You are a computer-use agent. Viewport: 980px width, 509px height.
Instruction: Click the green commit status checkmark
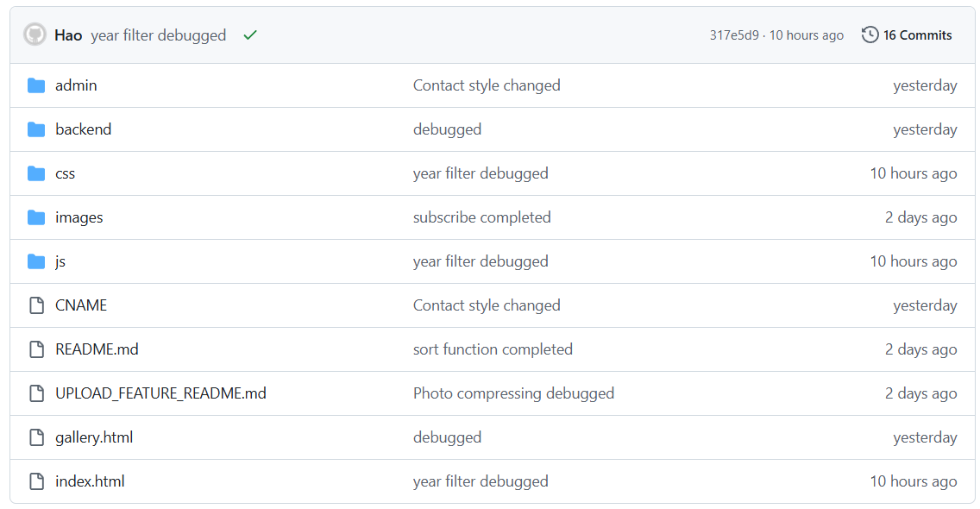click(250, 35)
